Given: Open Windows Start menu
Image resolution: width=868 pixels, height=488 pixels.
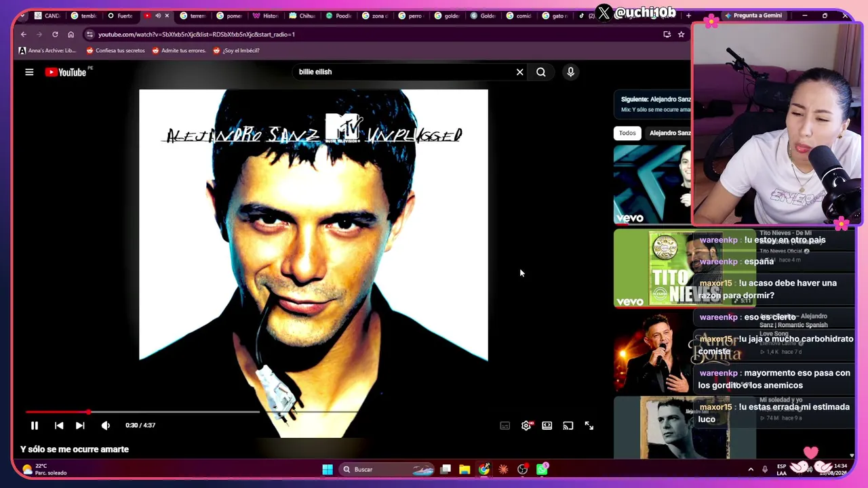Looking at the screenshot, I should [328, 469].
